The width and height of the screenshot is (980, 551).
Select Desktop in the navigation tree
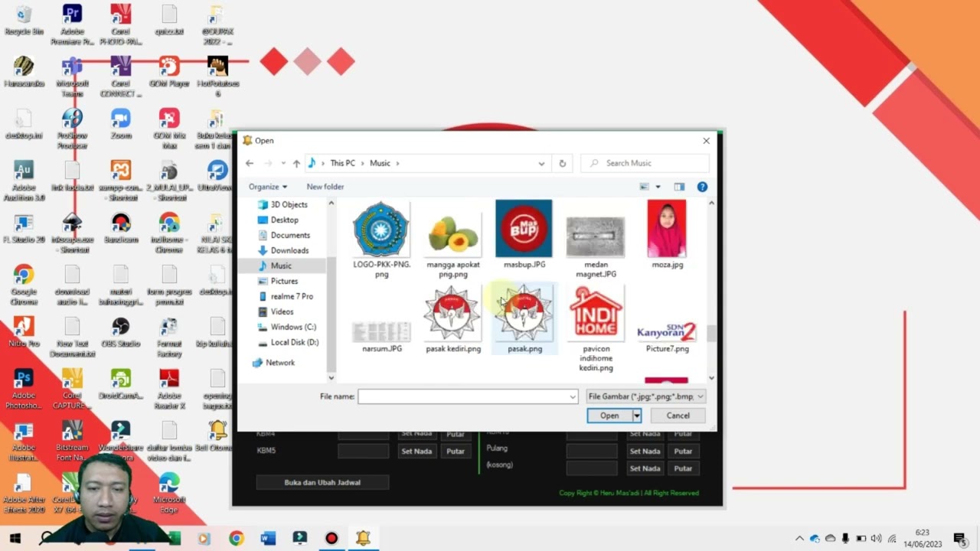284,220
